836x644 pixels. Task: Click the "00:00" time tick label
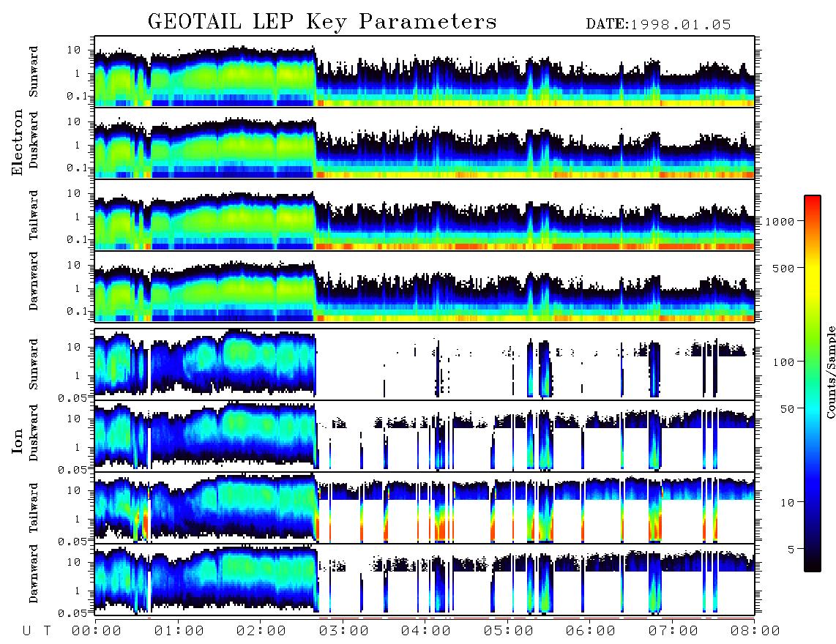[97, 632]
